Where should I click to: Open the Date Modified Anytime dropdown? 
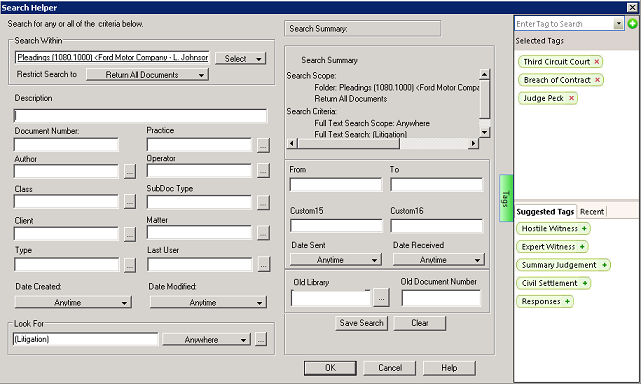[208, 302]
